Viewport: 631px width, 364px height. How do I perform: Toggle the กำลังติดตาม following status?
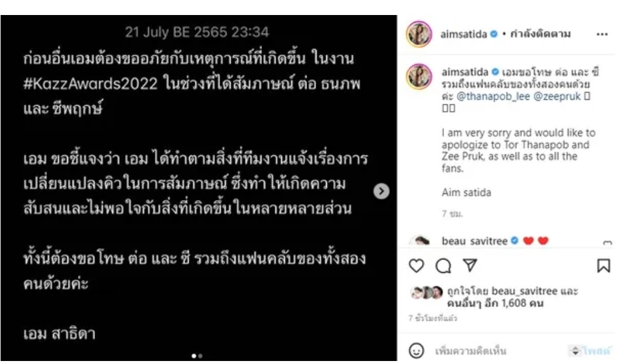pos(540,34)
